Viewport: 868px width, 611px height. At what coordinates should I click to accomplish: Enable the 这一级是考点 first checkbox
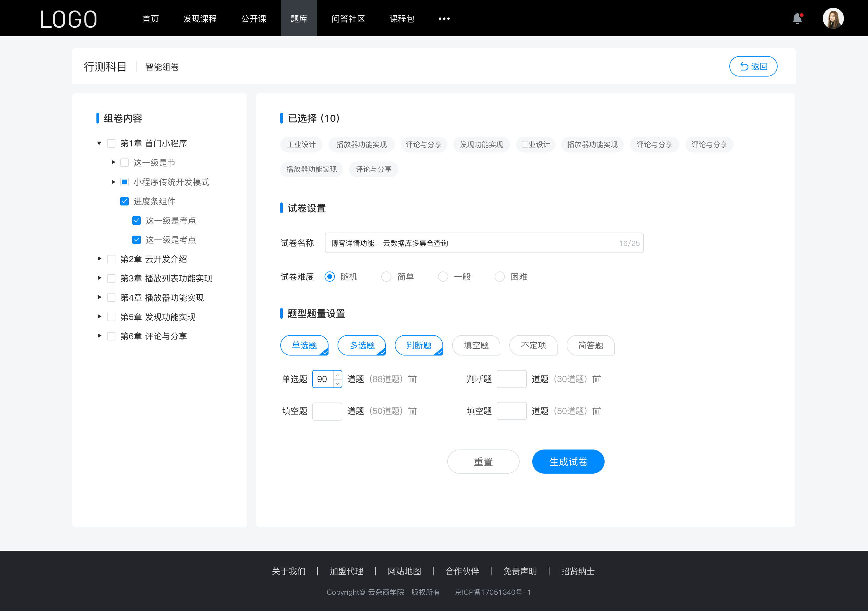136,221
